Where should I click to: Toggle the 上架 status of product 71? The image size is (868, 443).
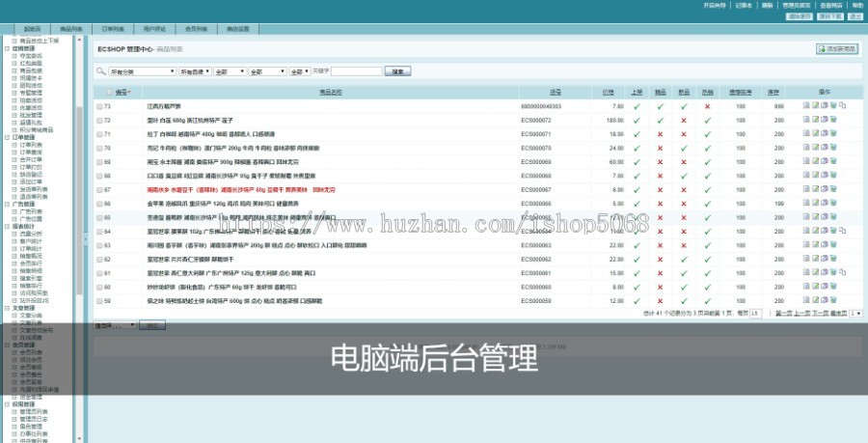(x=637, y=134)
